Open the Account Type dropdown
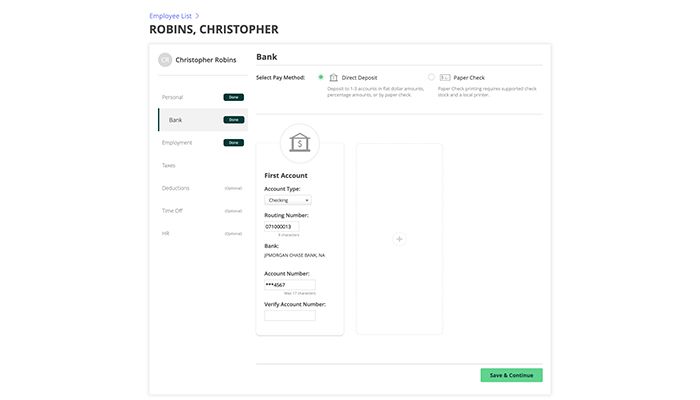700x400 pixels. coord(288,200)
